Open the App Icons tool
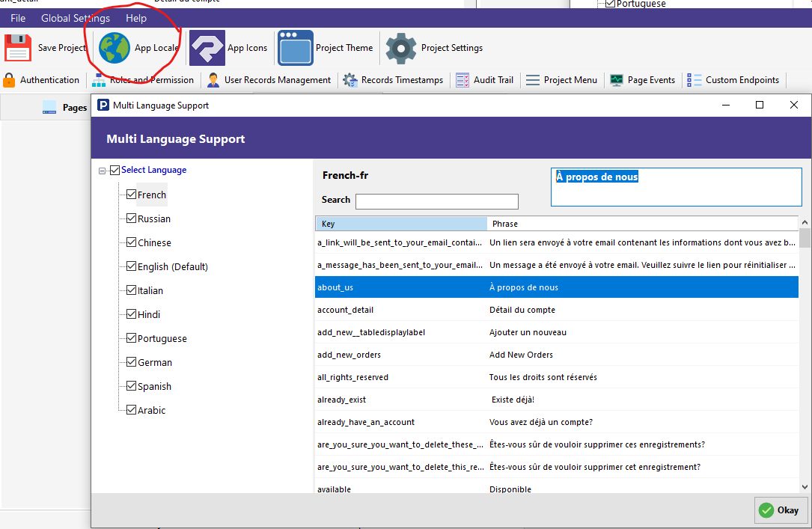Screen dimensions: 812x529 coord(207,48)
